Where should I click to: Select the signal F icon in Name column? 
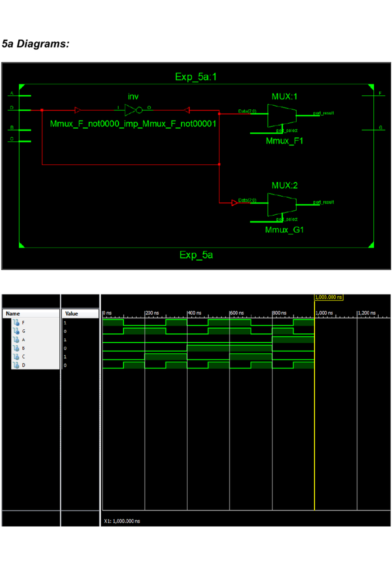click(x=16, y=322)
